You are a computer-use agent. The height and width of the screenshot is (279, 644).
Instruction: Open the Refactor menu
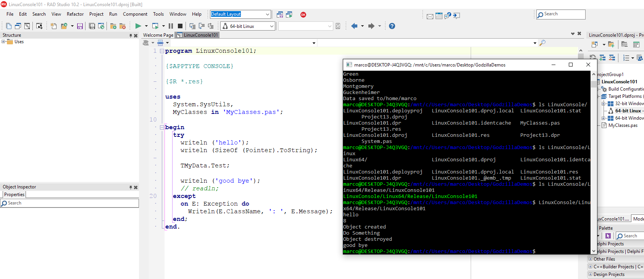pos(75,14)
